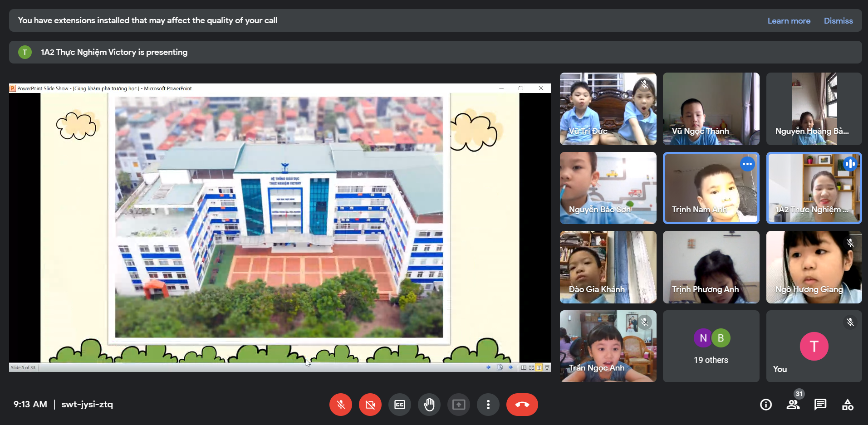Turn on the camera
Viewport: 868px width, 425px height.
pos(370,405)
